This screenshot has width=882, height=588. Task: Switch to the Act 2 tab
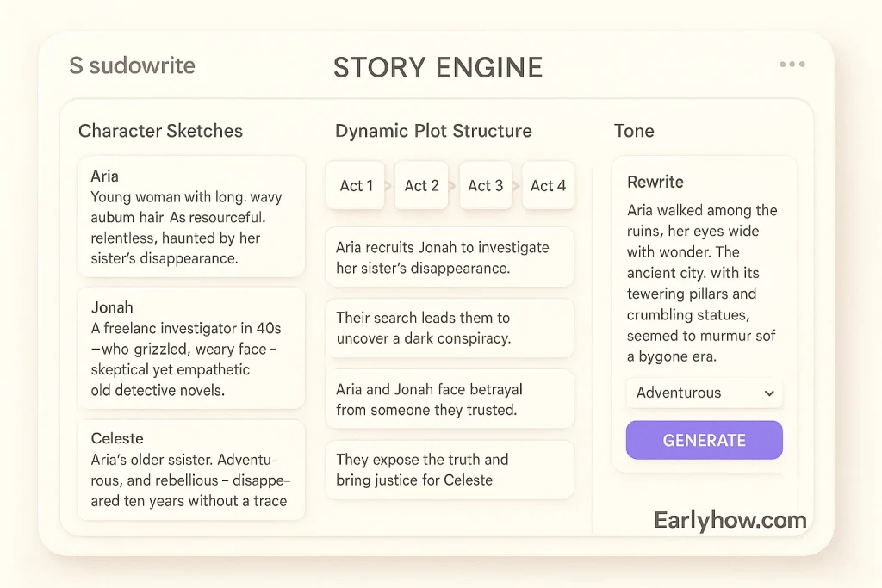coord(421,185)
